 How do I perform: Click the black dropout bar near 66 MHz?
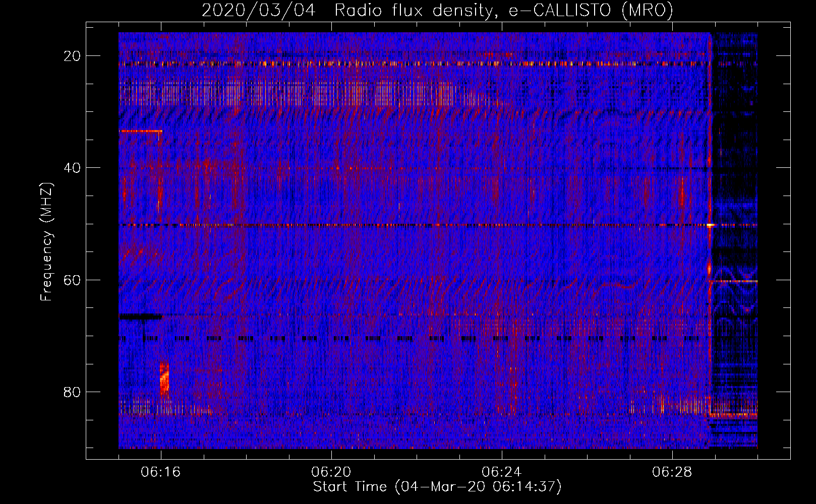click(141, 317)
